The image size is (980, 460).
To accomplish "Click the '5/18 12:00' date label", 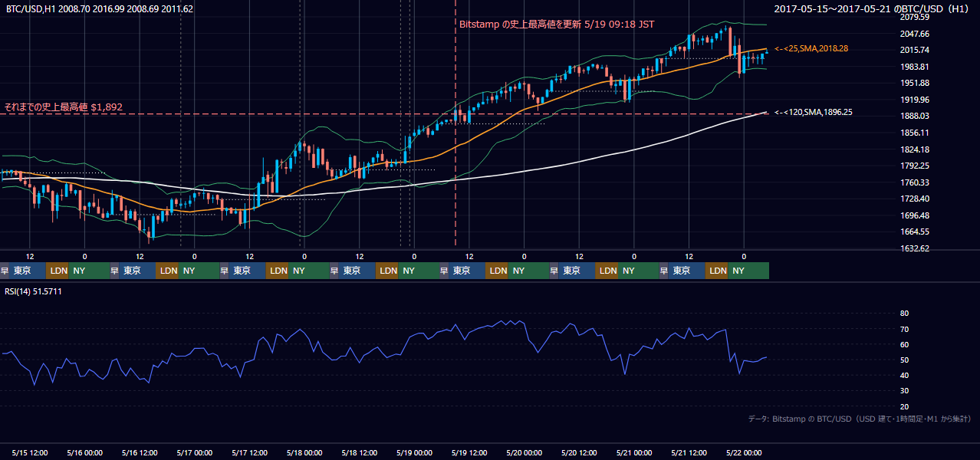I will tap(359, 453).
